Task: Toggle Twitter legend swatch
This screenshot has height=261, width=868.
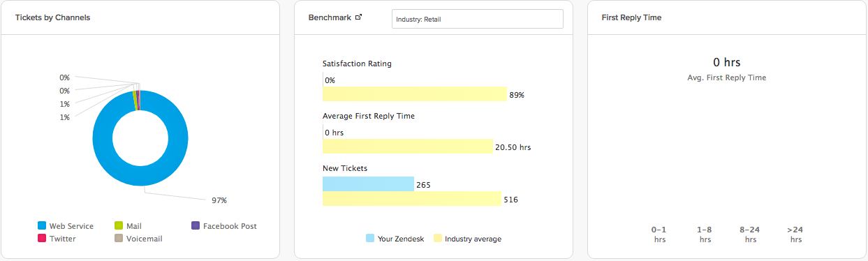Action: [42, 239]
